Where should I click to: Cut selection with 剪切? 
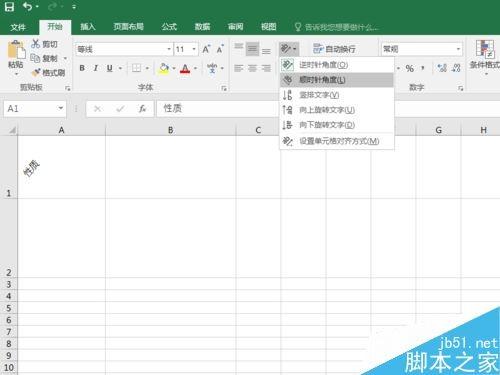[44, 44]
